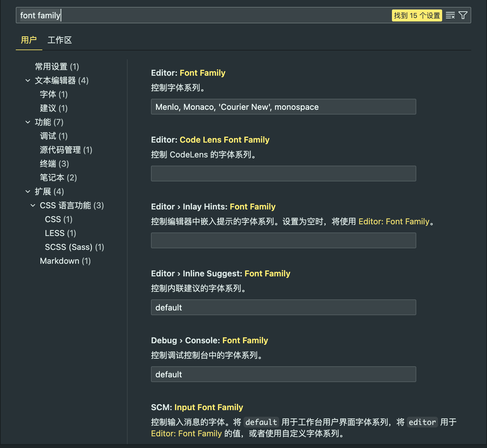
Task: Click the Inlay Hints Font Family input
Action: click(283, 241)
